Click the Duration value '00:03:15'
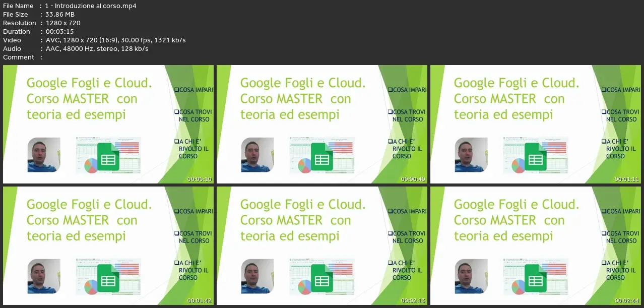Screen dimensions: 644x308 coord(60,32)
